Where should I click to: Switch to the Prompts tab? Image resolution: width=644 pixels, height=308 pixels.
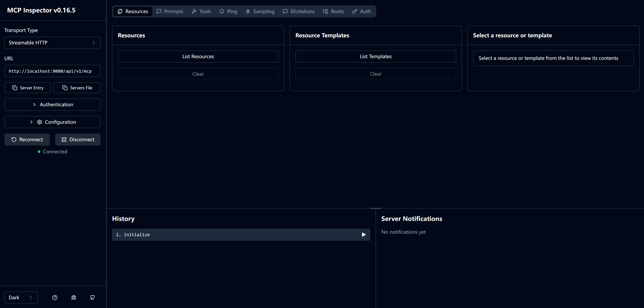point(170,11)
